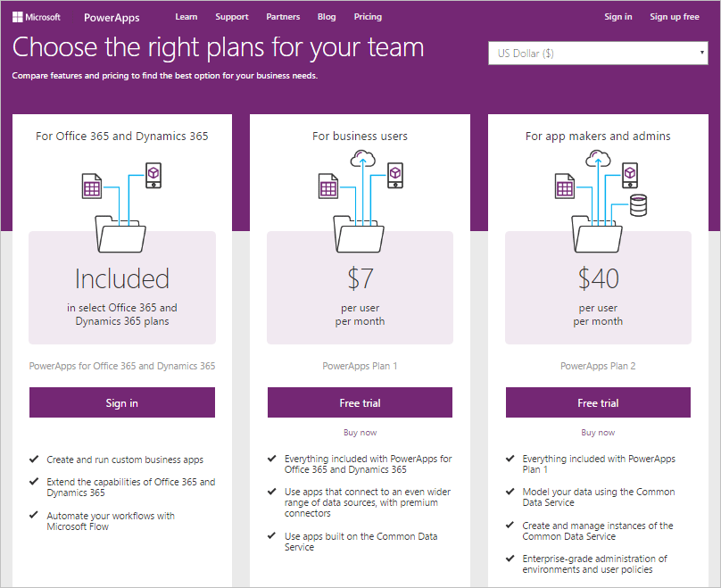The image size is (721, 588).
Task: Open the US Dollar currency dropdown
Action: tap(598, 53)
